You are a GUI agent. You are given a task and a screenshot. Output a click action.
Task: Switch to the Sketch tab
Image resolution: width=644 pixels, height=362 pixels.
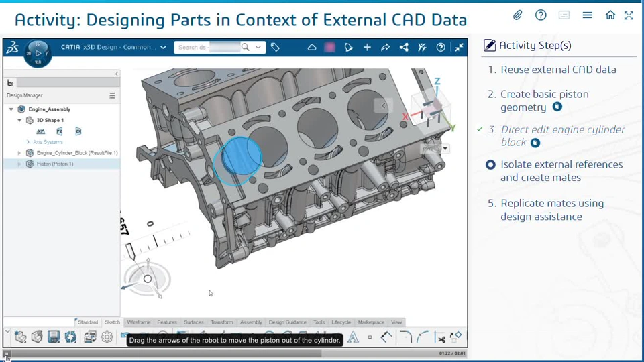point(112,322)
